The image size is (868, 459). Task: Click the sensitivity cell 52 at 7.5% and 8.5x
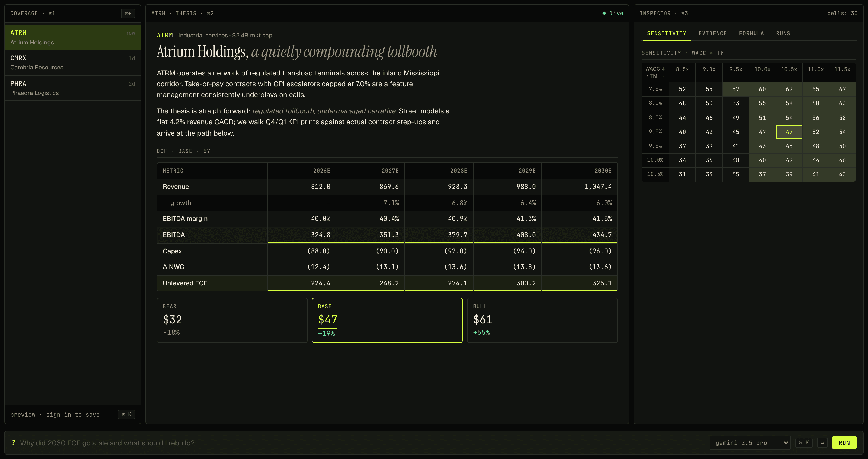(682, 89)
